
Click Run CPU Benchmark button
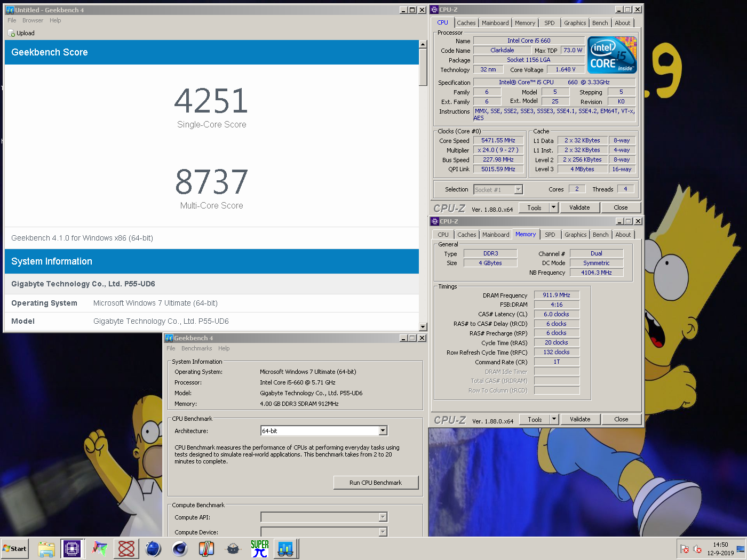376,483
